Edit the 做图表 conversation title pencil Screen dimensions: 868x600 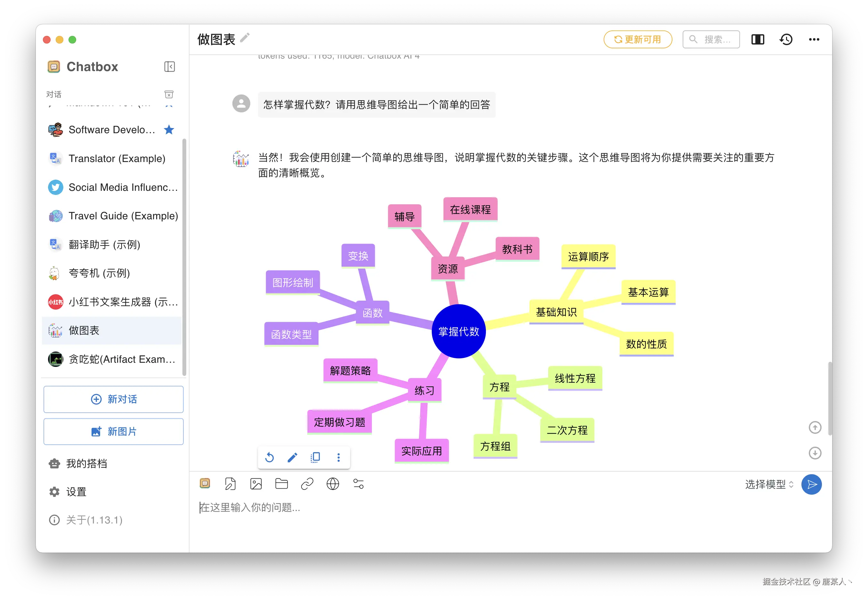[245, 37]
